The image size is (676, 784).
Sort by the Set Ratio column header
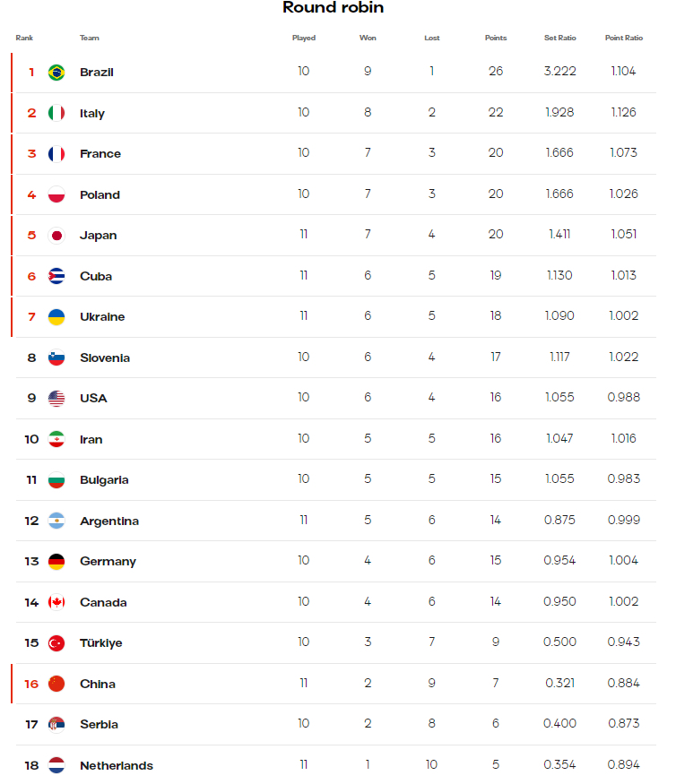[560, 38]
